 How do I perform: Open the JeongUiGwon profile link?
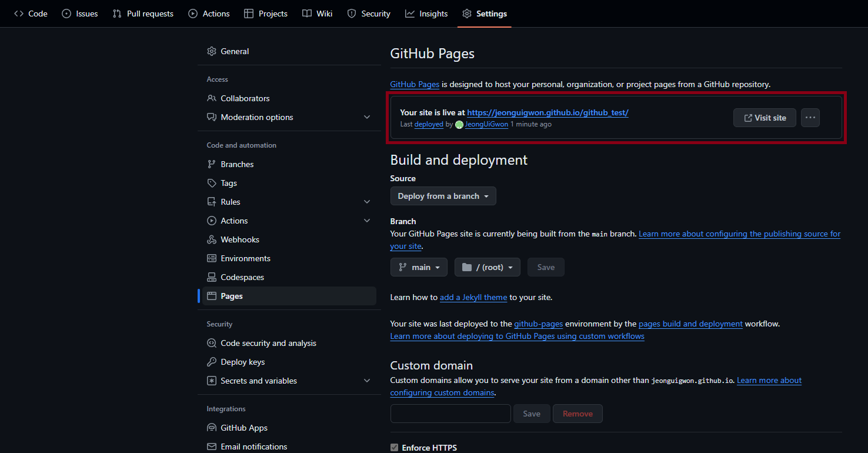click(x=486, y=125)
